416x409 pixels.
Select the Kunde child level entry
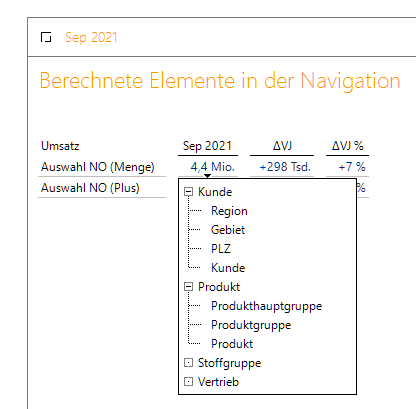coord(228,268)
